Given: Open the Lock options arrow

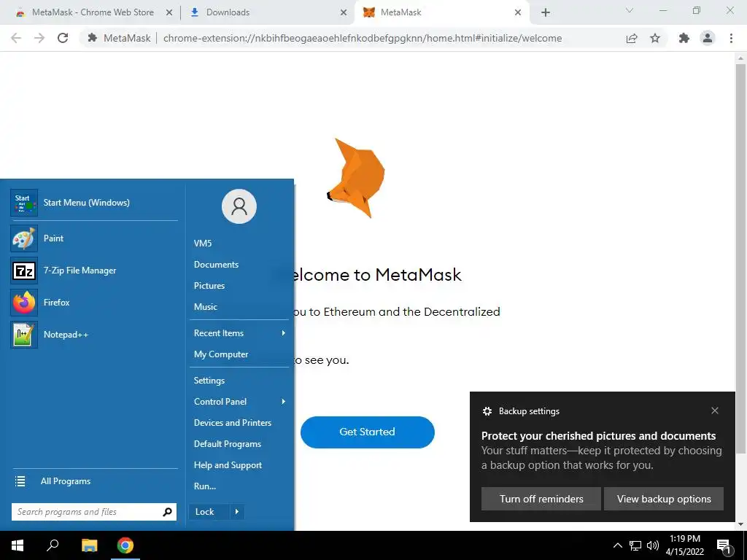Looking at the screenshot, I should [x=237, y=512].
